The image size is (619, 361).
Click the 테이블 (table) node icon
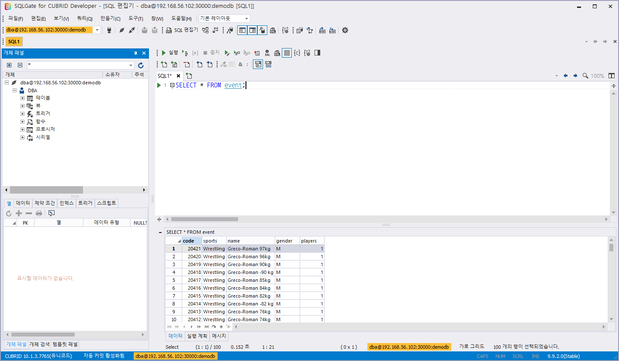[x=30, y=98]
